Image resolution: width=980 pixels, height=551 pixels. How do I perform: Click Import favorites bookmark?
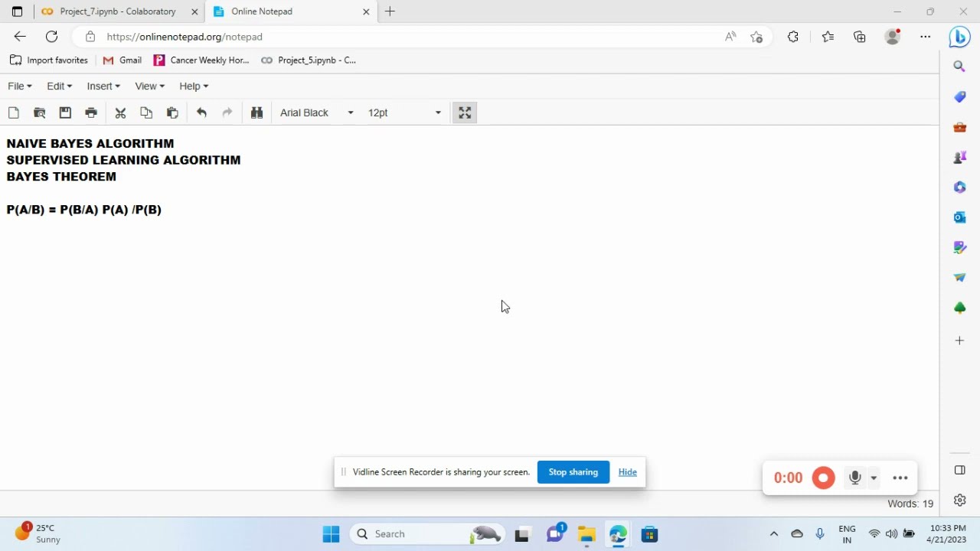[49, 60]
